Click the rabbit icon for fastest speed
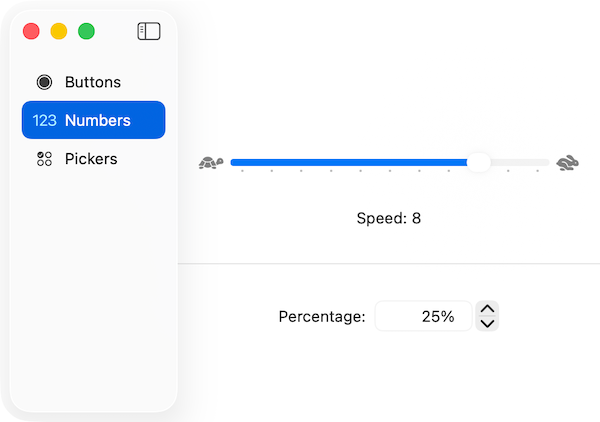 [568, 163]
